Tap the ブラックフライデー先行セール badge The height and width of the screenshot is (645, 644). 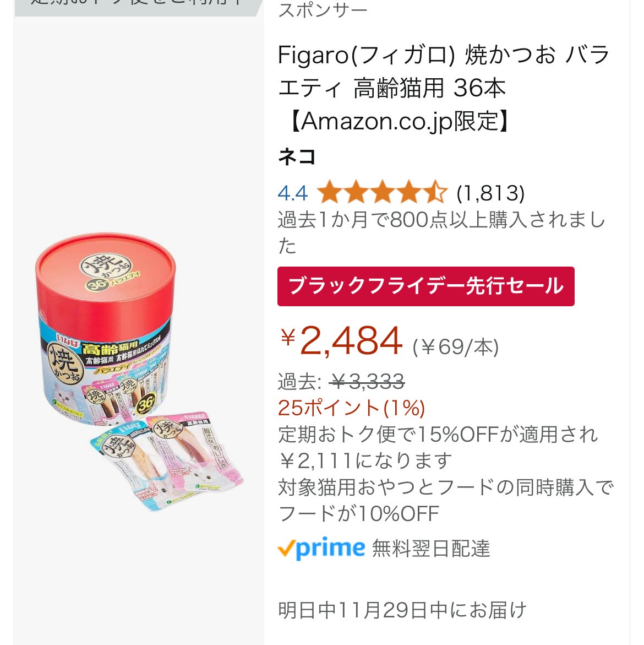click(x=425, y=286)
